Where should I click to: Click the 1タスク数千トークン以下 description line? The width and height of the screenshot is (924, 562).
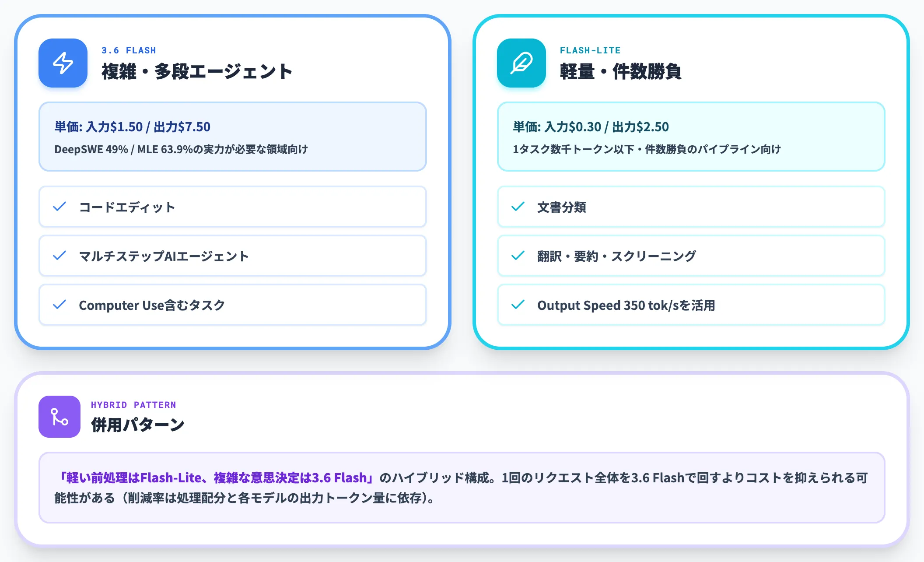pos(647,149)
